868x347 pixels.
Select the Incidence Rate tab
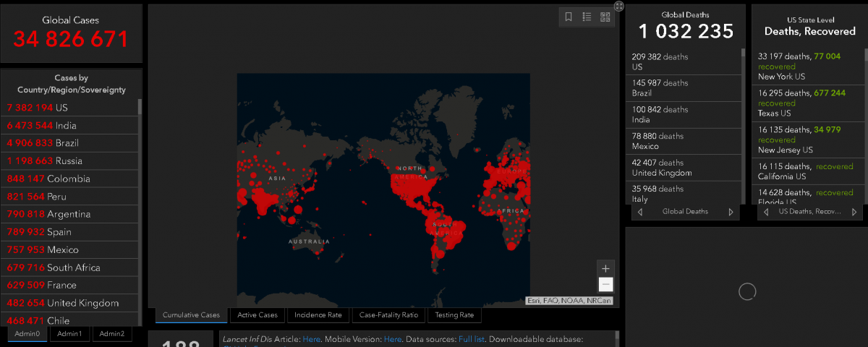pos(318,315)
